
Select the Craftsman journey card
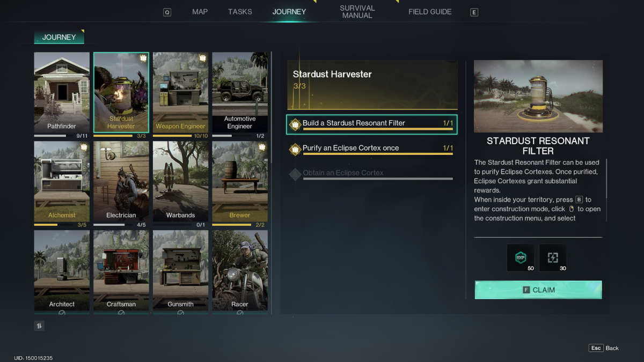tap(121, 270)
